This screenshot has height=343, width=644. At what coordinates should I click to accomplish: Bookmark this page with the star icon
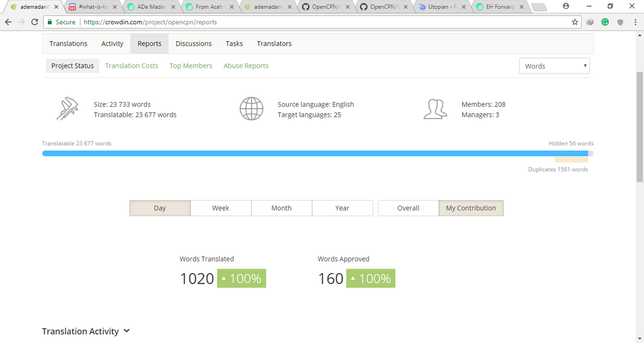tap(575, 22)
